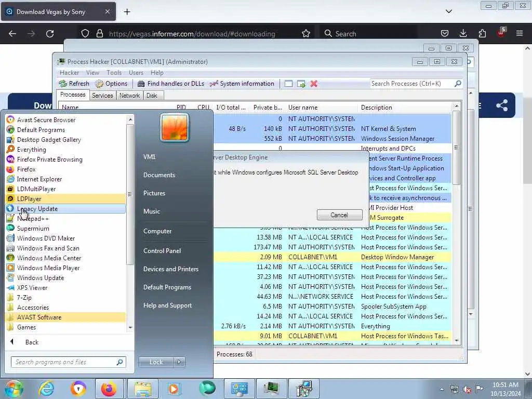Click the search magnifier in Process Hacker
This screenshot has height=399, width=532.
coord(458,84)
